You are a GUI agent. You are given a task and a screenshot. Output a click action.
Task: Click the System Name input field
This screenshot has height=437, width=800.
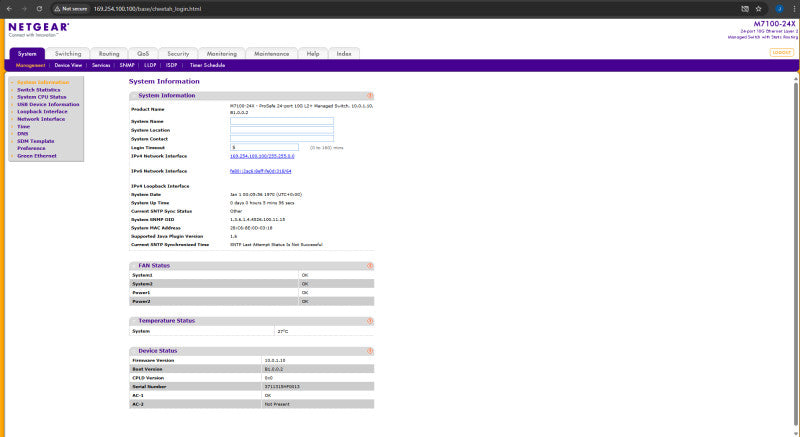[x=282, y=121]
